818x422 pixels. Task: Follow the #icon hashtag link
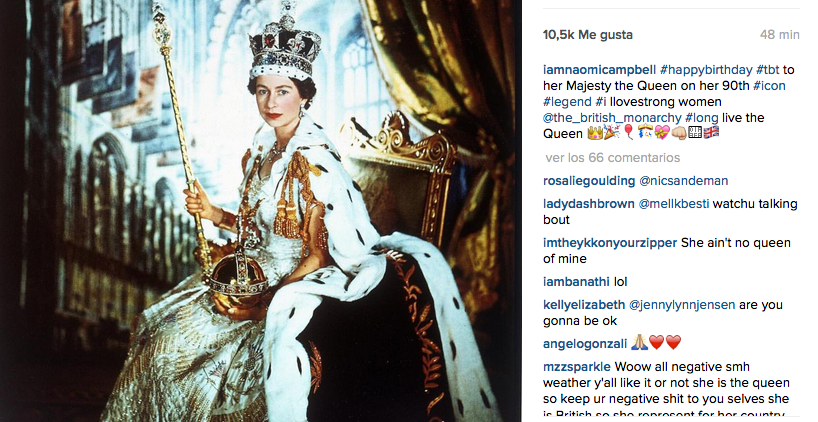(769, 85)
